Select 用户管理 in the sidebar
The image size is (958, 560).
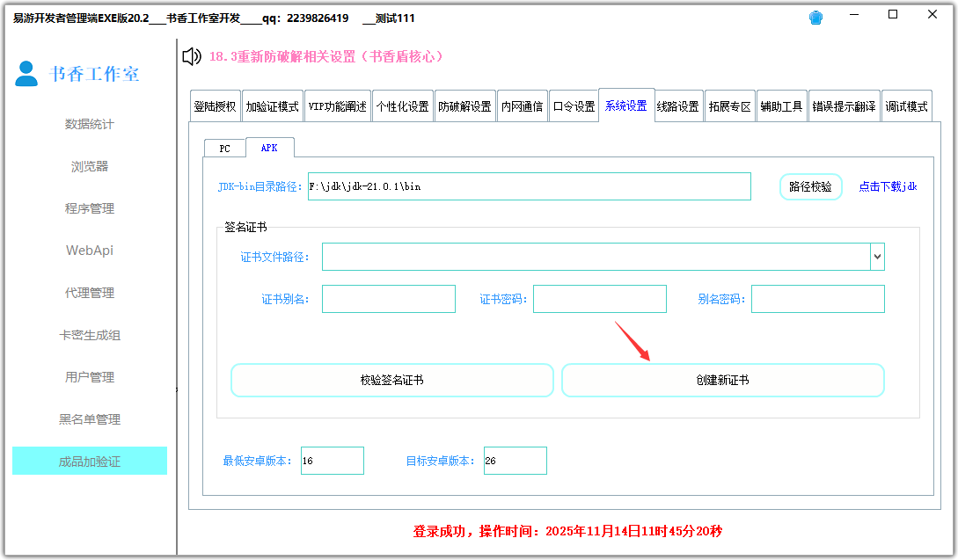(x=89, y=377)
